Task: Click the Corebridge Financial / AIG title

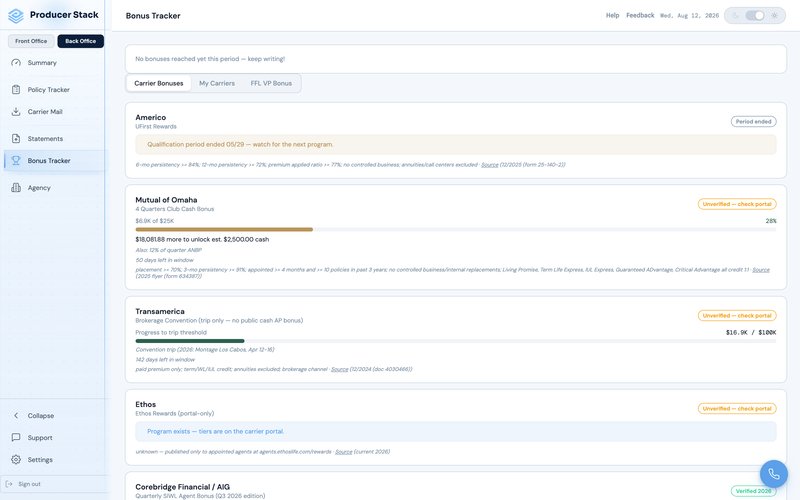Action: (x=183, y=487)
